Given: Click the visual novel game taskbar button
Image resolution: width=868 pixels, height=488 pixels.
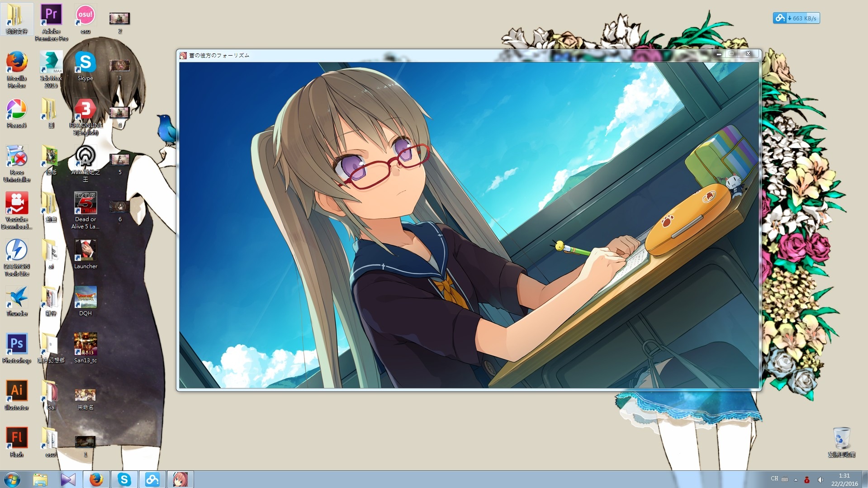Looking at the screenshot, I should 180,479.
